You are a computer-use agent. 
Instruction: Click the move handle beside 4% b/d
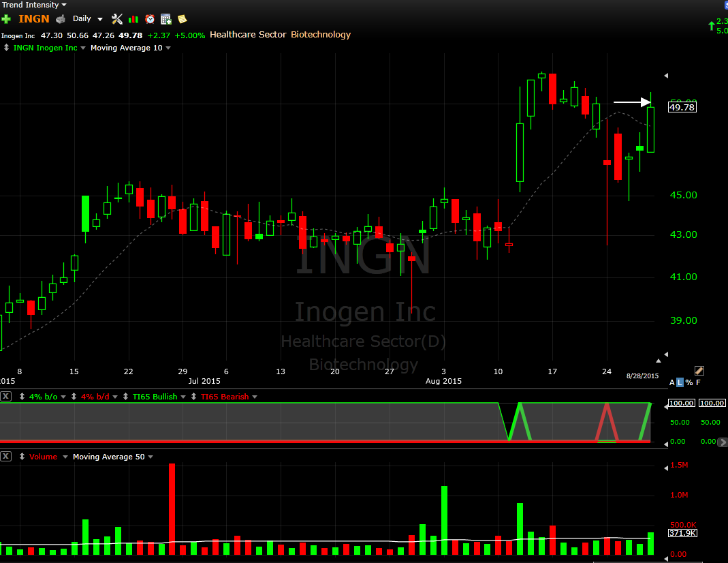click(x=74, y=396)
